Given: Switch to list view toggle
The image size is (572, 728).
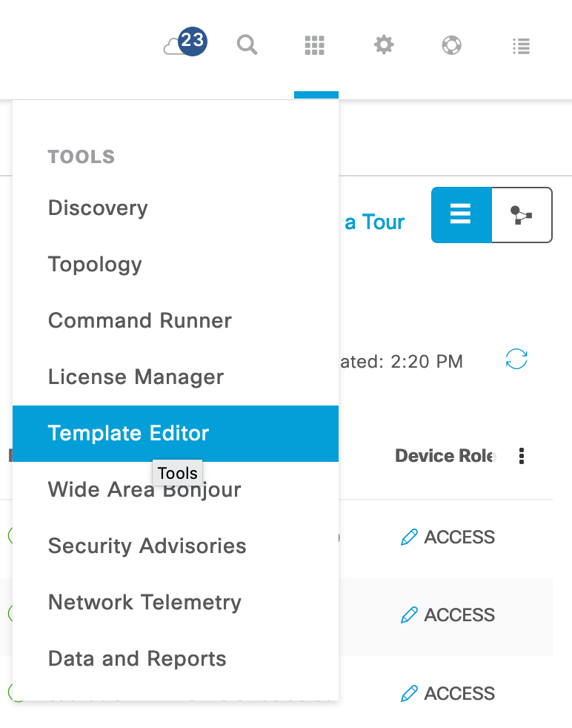Looking at the screenshot, I should (x=461, y=215).
